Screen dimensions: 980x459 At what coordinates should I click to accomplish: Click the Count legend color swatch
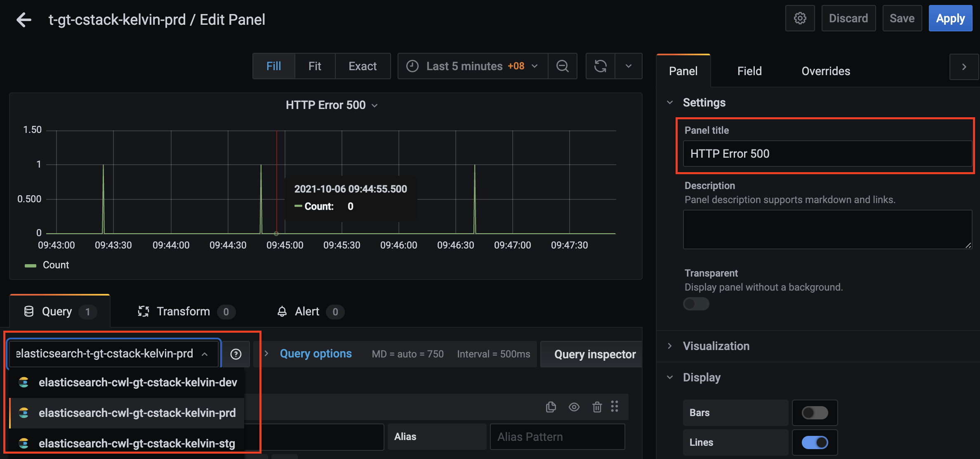(31, 265)
